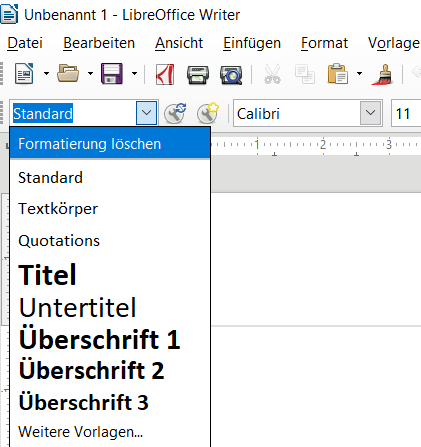Apply the Titel style

coord(110,275)
